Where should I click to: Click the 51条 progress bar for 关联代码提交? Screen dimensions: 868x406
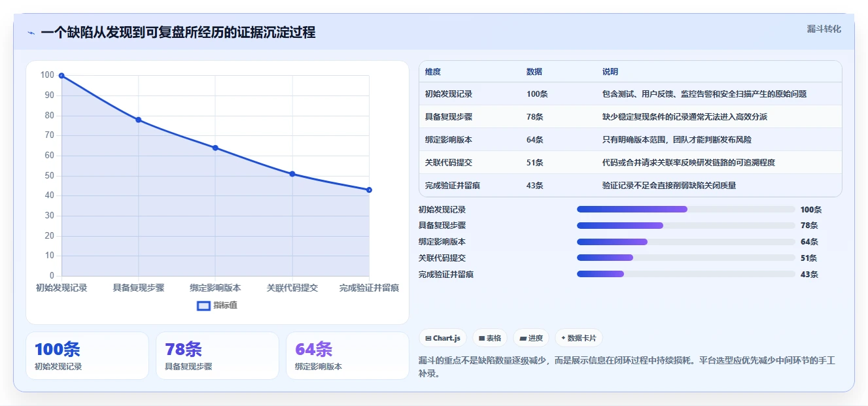click(x=686, y=258)
